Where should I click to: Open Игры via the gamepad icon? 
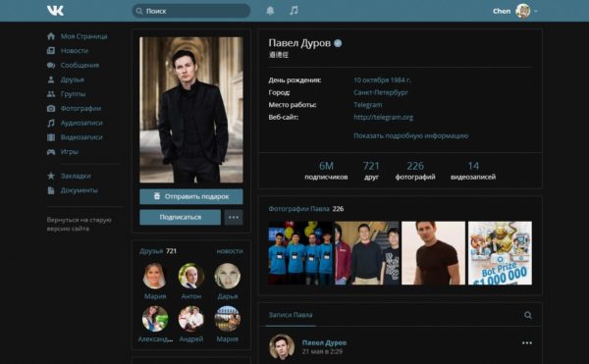[51, 152]
